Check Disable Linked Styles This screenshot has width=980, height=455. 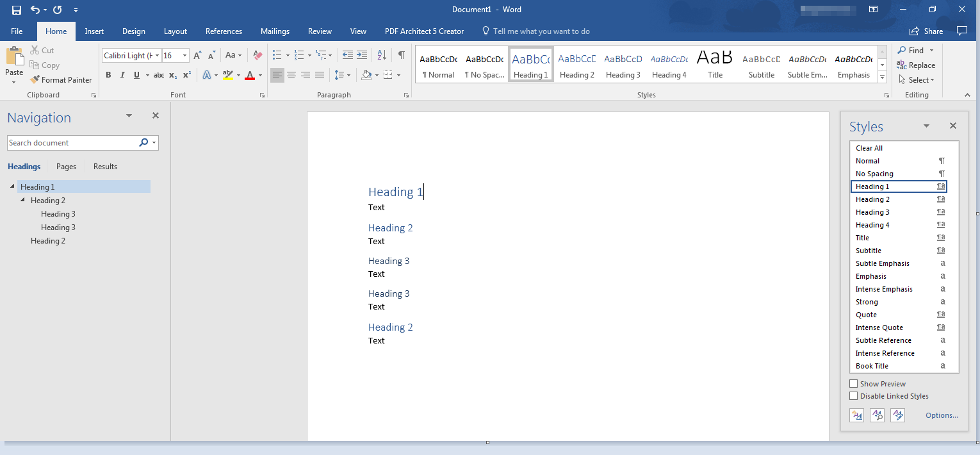tap(853, 396)
